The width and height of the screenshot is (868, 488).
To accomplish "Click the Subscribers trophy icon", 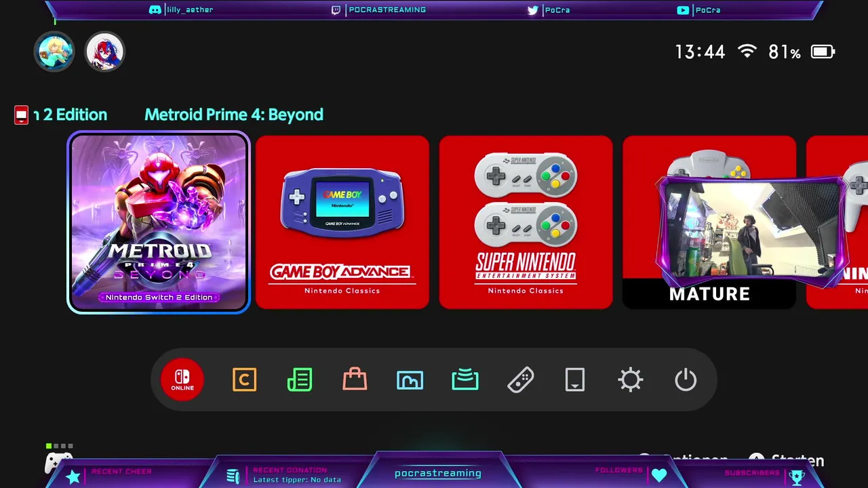I will 797,477.
